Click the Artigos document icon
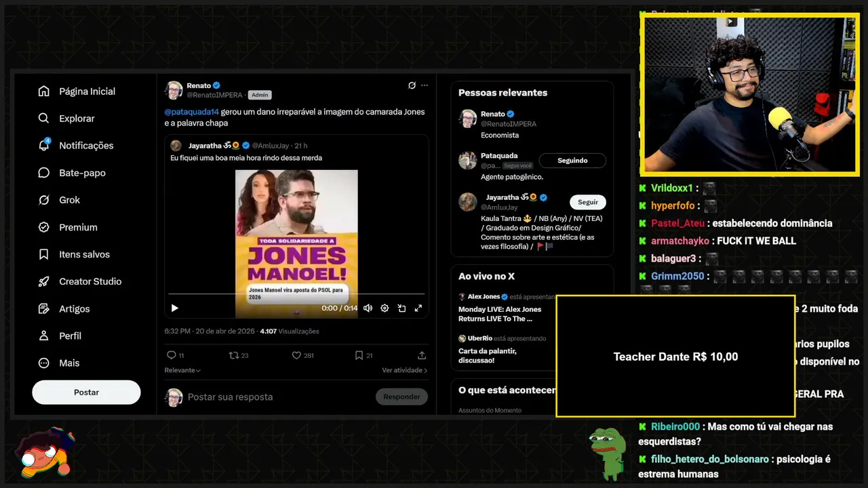This screenshot has width=868, height=488. (44, 308)
